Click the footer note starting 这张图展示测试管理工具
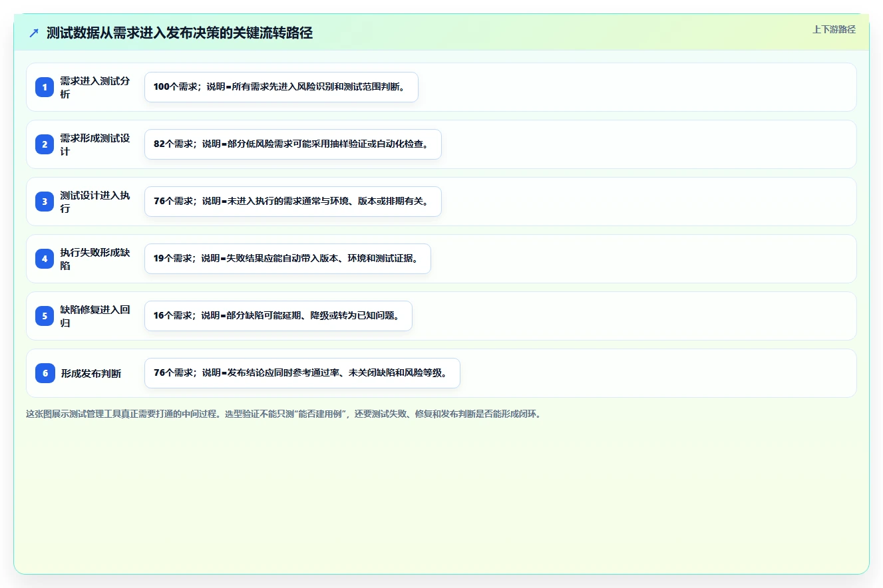The image size is (883, 588). [x=285, y=414]
